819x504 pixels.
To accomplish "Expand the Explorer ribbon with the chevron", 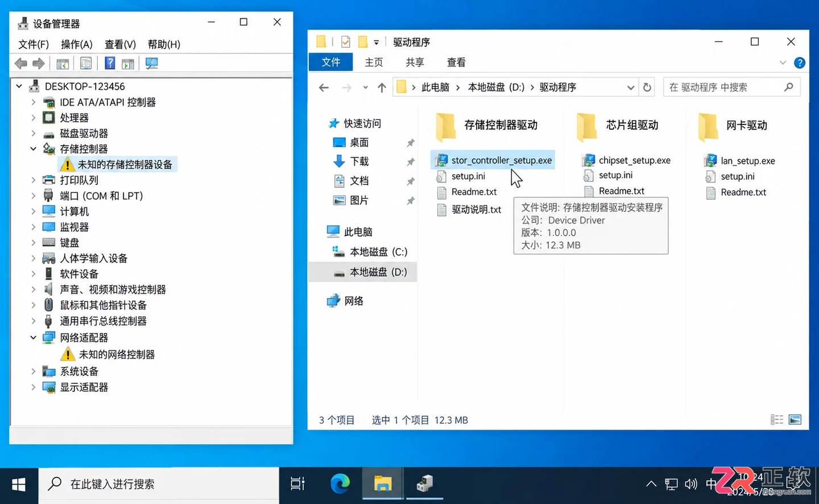I will pyautogui.click(x=783, y=63).
